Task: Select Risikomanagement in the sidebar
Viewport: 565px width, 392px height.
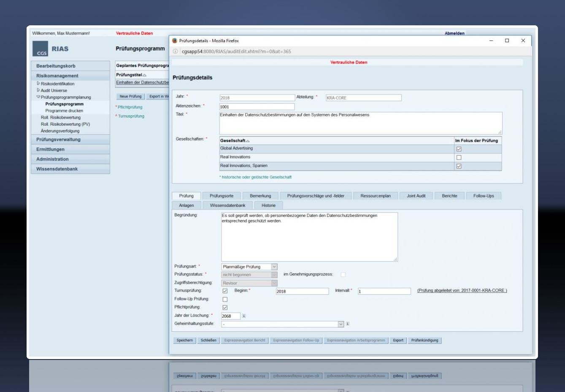Action: pyautogui.click(x=70, y=76)
